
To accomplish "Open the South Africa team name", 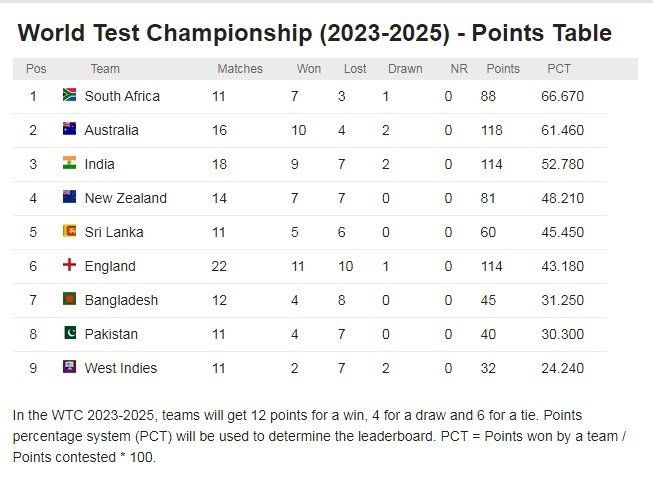I will coord(122,96).
